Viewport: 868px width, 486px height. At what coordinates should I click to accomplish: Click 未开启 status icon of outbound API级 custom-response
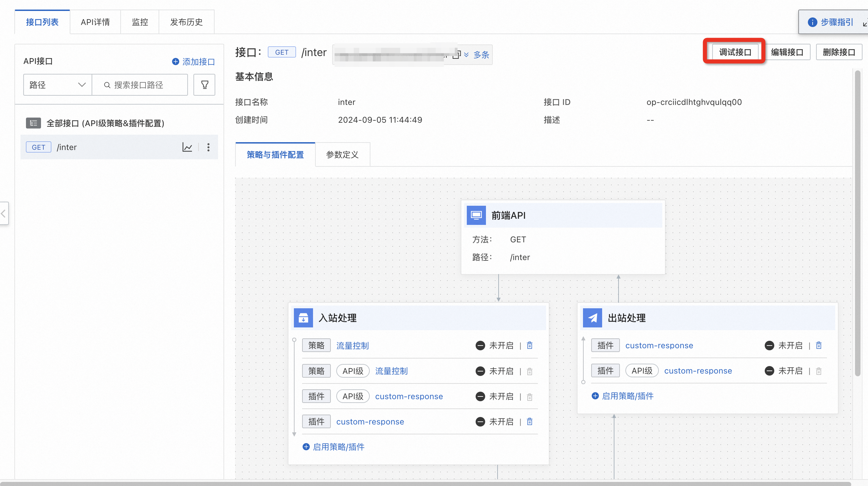(770, 371)
